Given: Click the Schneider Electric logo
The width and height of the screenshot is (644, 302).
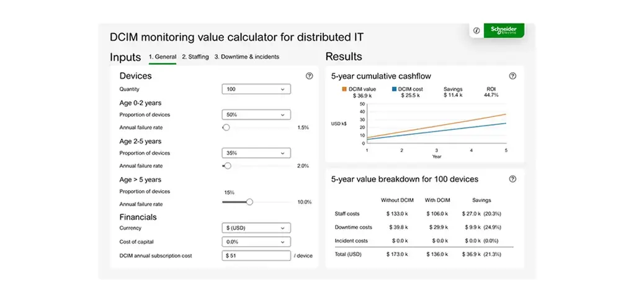Looking at the screenshot, I should 504,30.
